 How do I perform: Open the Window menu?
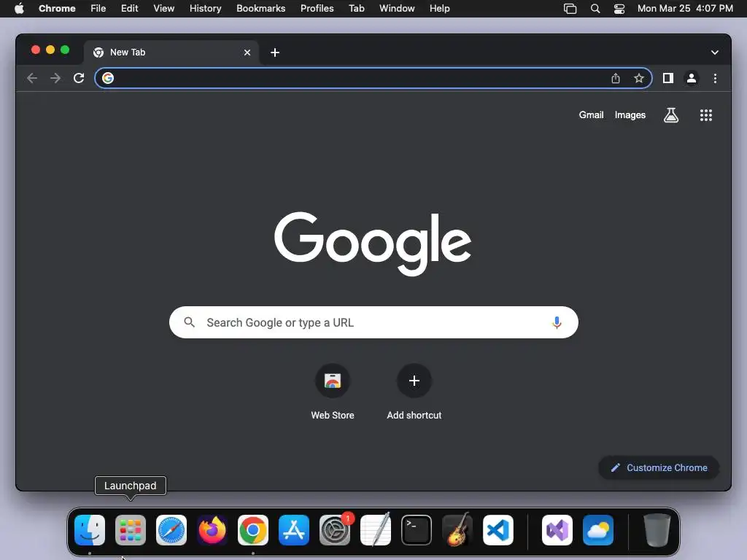click(397, 9)
